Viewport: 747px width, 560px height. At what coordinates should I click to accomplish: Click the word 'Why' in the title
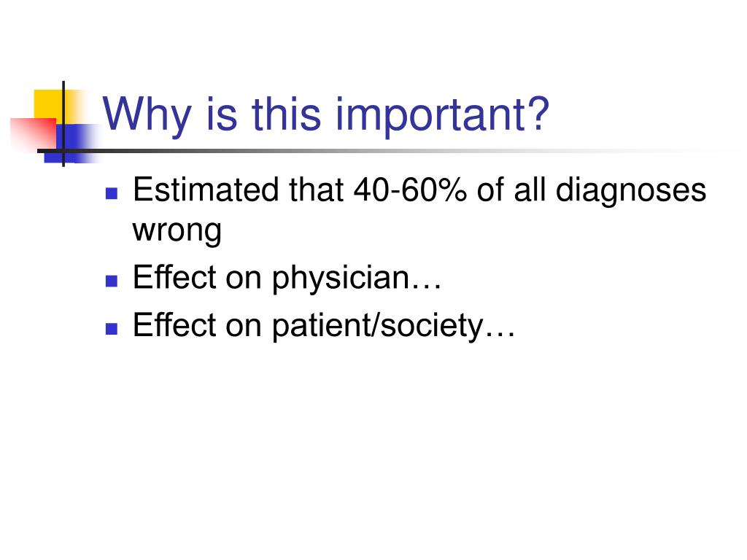pyautogui.click(x=147, y=116)
